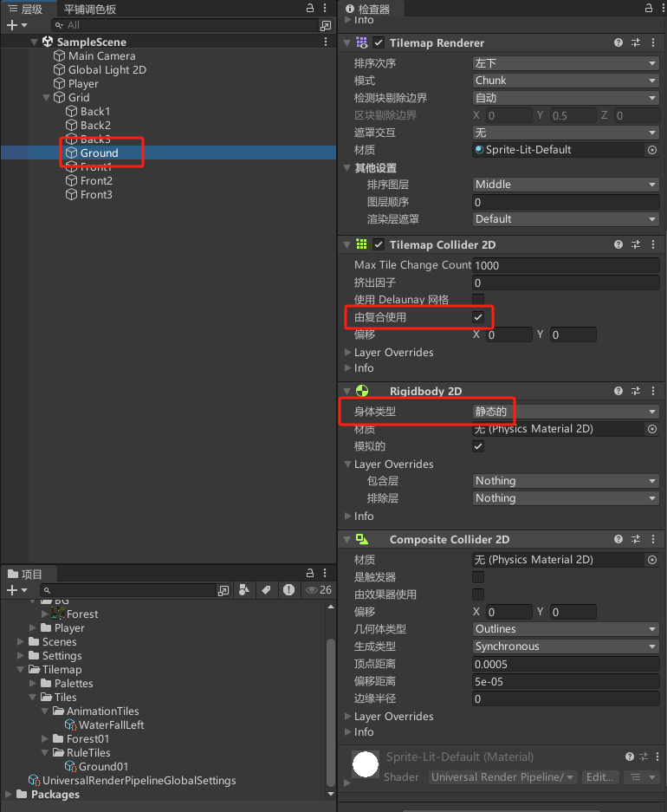Open 几何体类型 Outlines dropdown
The width and height of the screenshot is (667, 812).
pos(566,629)
